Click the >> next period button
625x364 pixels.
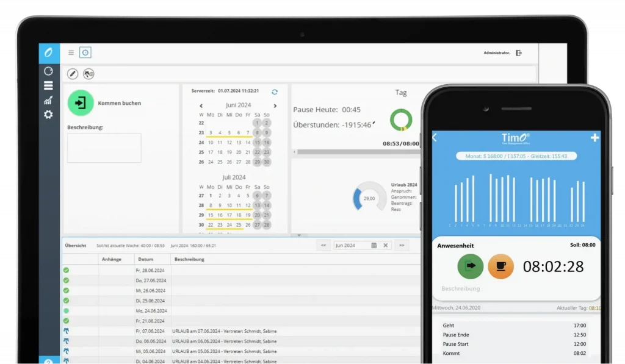point(401,245)
